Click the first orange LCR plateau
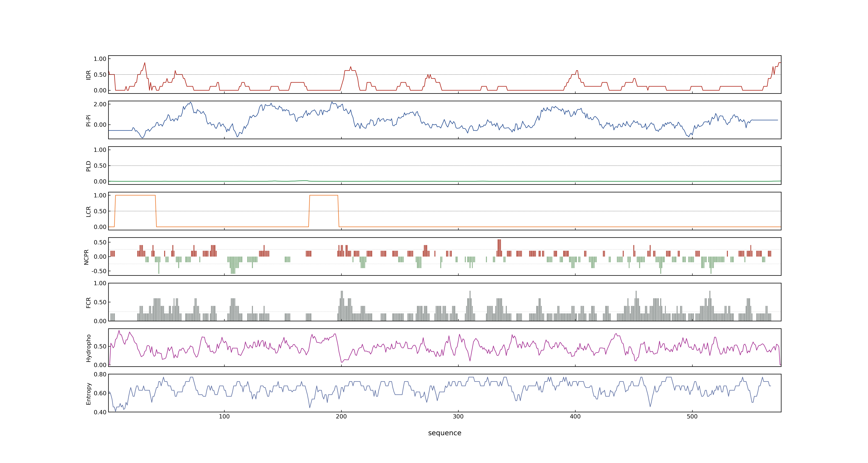The image size is (868, 463). (x=135, y=195)
